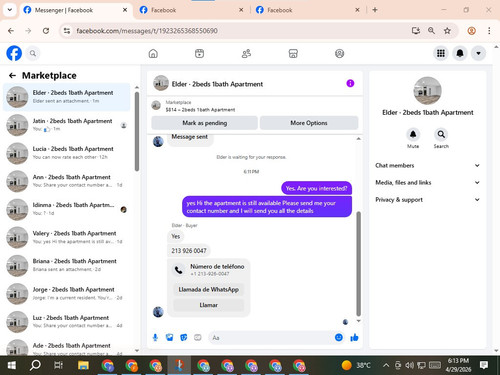Screen dimensions: 500x375
Task: Open Windows notification center icon
Action: click(x=484, y=365)
